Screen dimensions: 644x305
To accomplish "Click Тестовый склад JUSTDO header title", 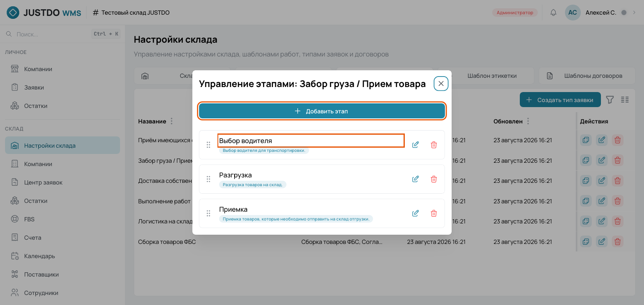I will [135, 13].
